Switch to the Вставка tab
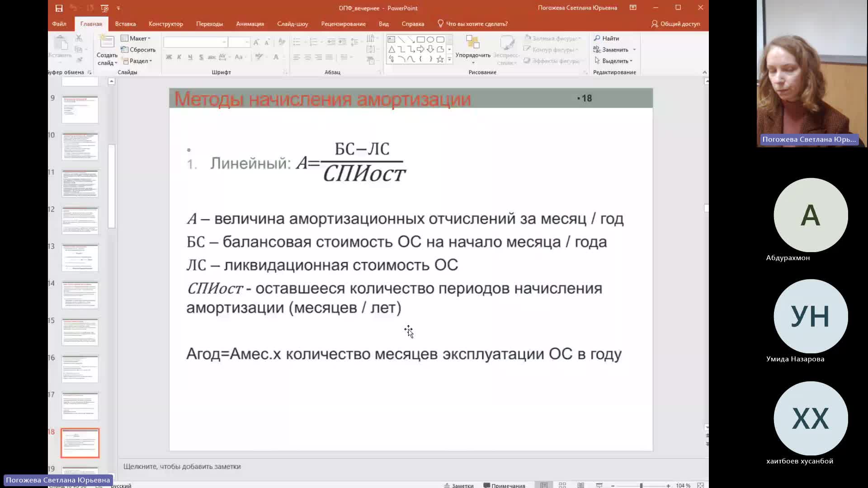This screenshot has width=868, height=488. pyautogui.click(x=125, y=24)
